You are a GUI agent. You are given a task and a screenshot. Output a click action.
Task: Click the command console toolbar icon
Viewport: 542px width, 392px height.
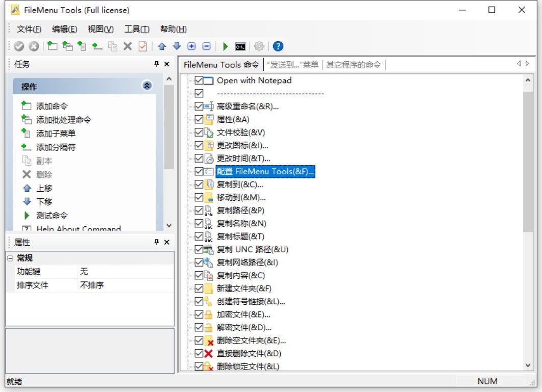tap(240, 46)
